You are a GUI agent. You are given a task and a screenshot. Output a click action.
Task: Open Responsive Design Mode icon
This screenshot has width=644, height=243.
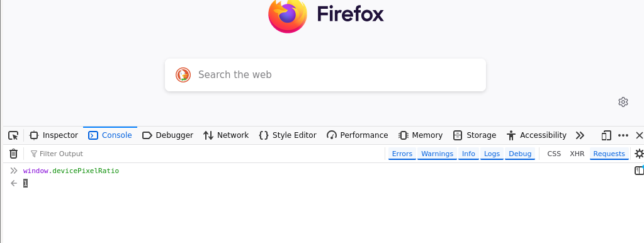(606, 135)
